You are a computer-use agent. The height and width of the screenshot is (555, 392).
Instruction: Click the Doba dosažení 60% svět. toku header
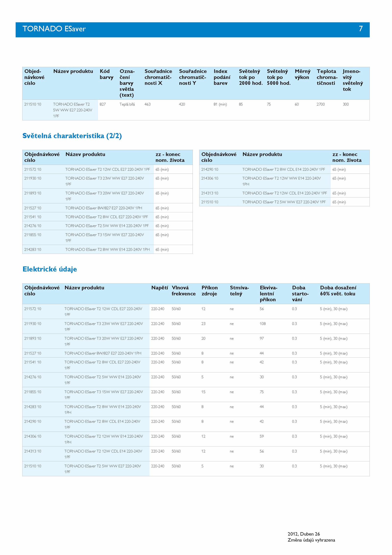[338, 291]
